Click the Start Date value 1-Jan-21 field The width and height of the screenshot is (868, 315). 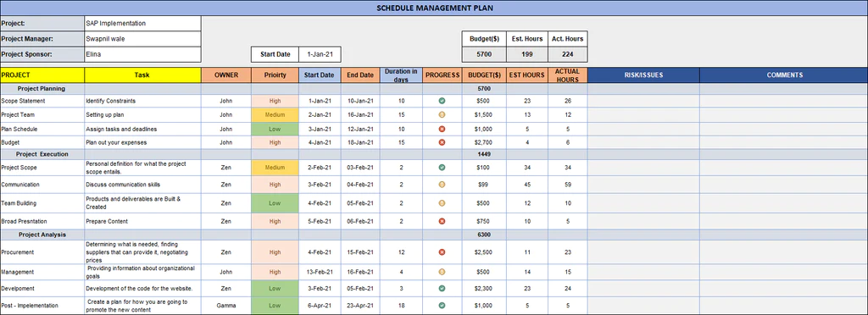[x=320, y=54]
